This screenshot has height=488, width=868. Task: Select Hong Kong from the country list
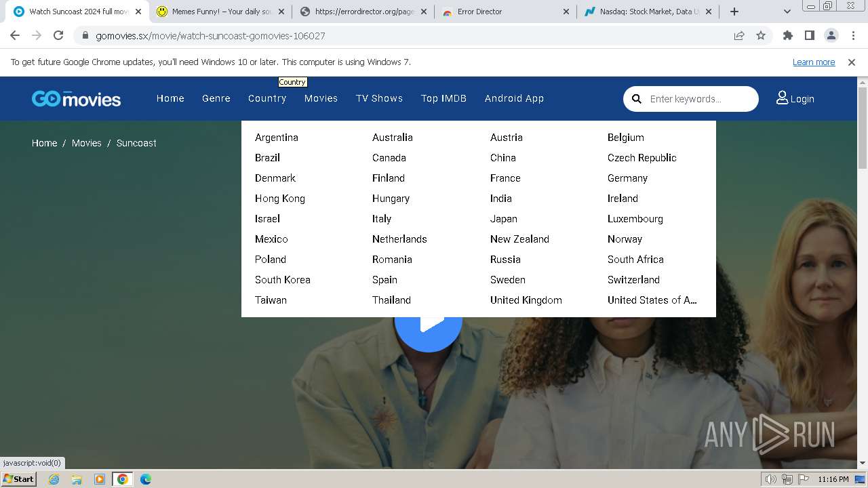click(280, 199)
